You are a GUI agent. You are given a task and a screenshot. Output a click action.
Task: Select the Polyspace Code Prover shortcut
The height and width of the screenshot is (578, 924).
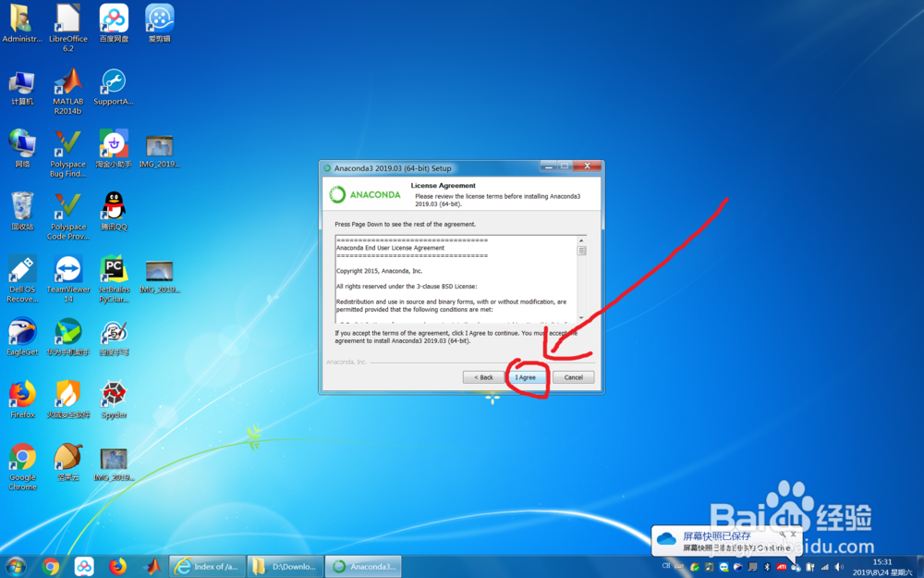[68, 216]
